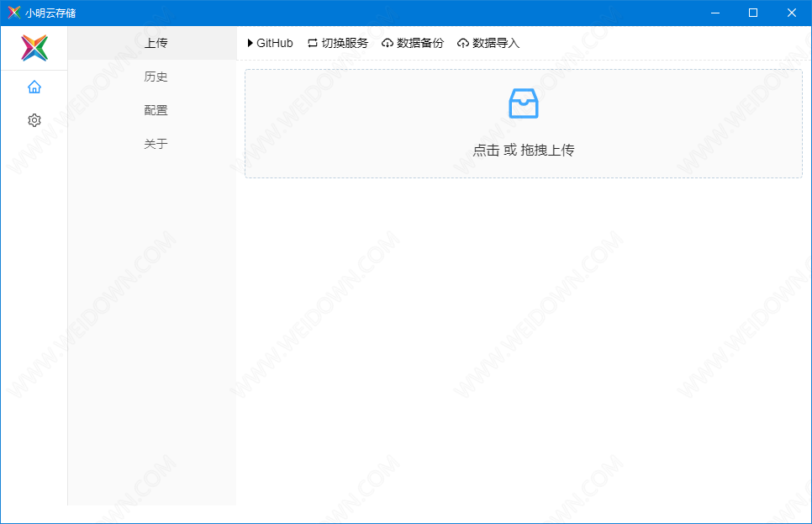Maximize the 小明云存储 window
The image size is (812, 524).
[x=753, y=13]
